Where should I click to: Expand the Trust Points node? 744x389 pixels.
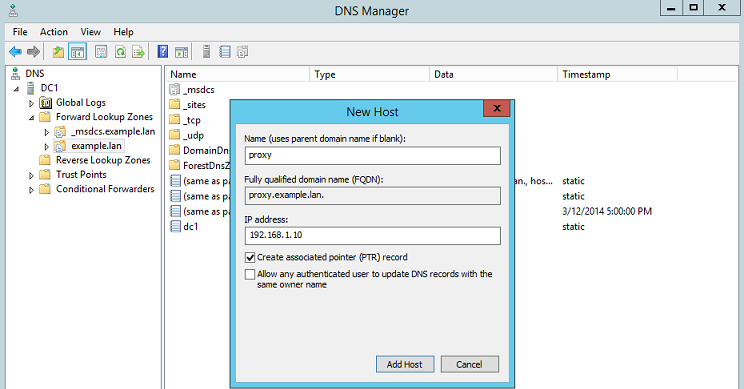pyautogui.click(x=31, y=176)
